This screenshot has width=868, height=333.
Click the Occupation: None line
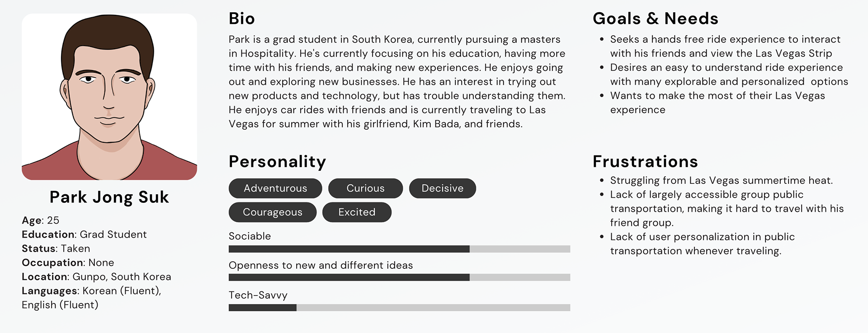tap(68, 263)
